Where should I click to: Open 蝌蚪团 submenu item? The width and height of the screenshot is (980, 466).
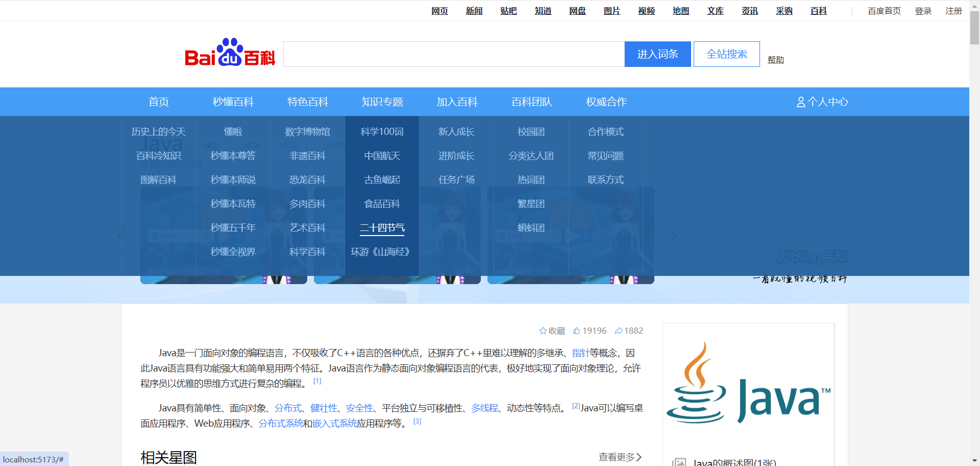point(531,228)
